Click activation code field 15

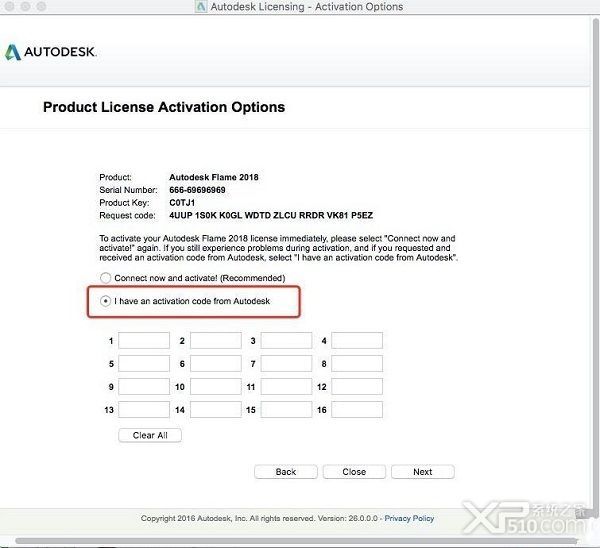click(286, 409)
